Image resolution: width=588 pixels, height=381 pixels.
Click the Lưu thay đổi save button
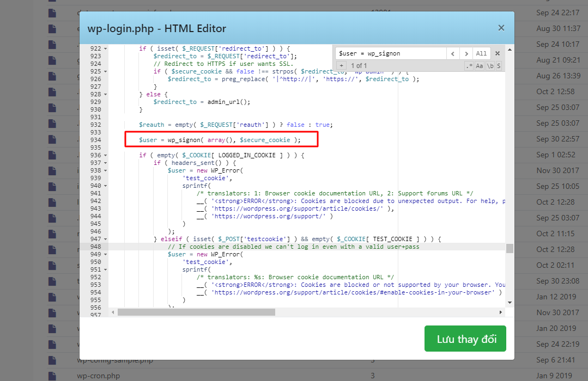pyautogui.click(x=465, y=339)
